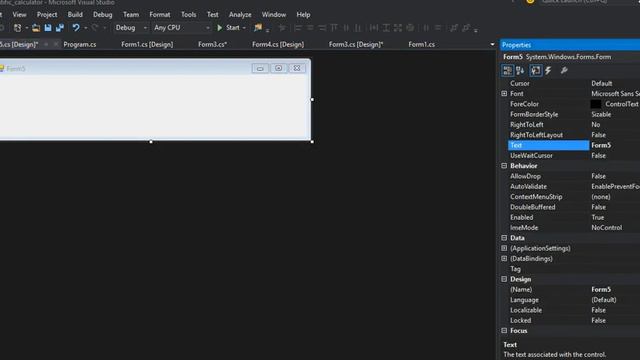The width and height of the screenshot is (640, 360).
Task: Open the Window menu
Action: click(274, 15)
